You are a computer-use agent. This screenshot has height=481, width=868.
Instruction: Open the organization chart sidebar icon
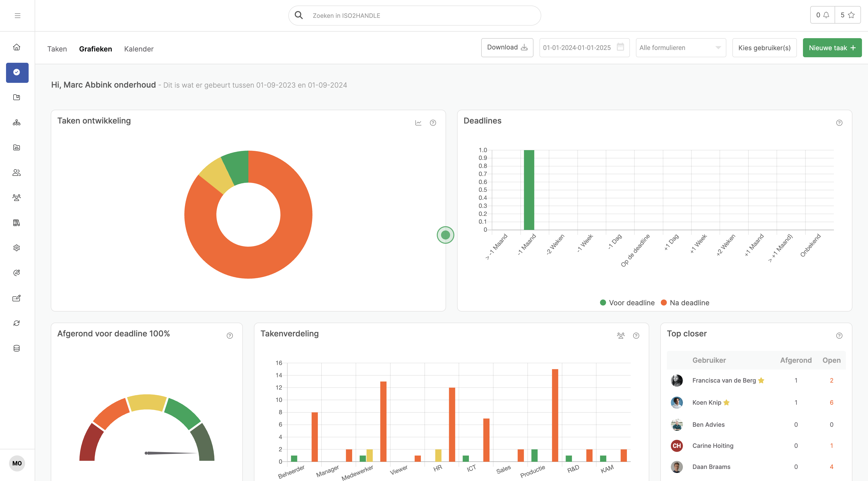point(17,123)
